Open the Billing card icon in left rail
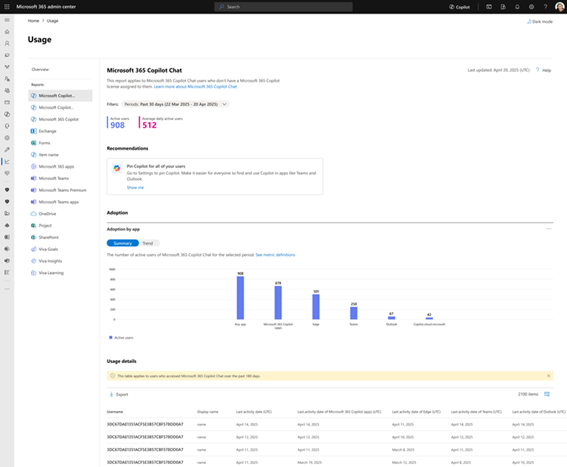 (7, 102)
